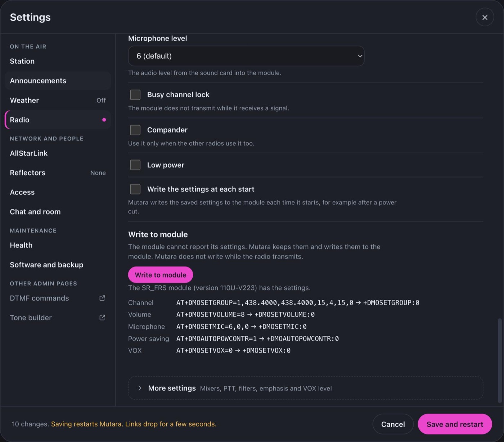The width and height of the screenshot is (504, 442).
Task: Click the More settings chevron arrow
Action: (140, 388)
